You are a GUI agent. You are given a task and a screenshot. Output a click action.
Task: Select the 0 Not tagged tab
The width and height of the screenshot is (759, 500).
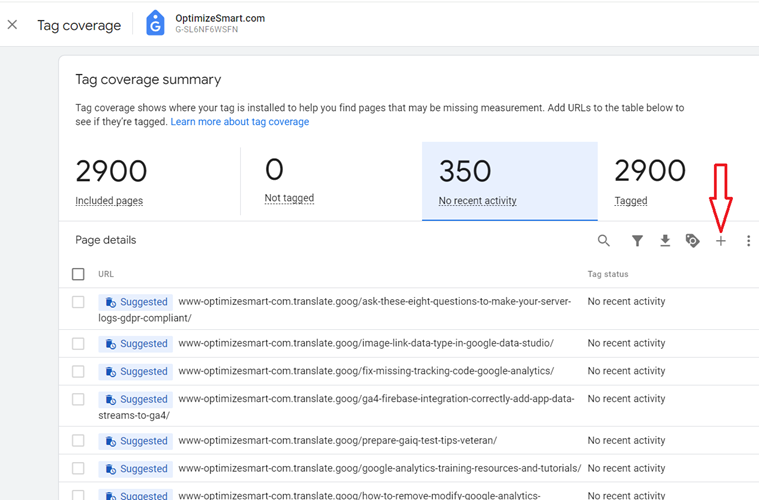click(x=331, y=182)
